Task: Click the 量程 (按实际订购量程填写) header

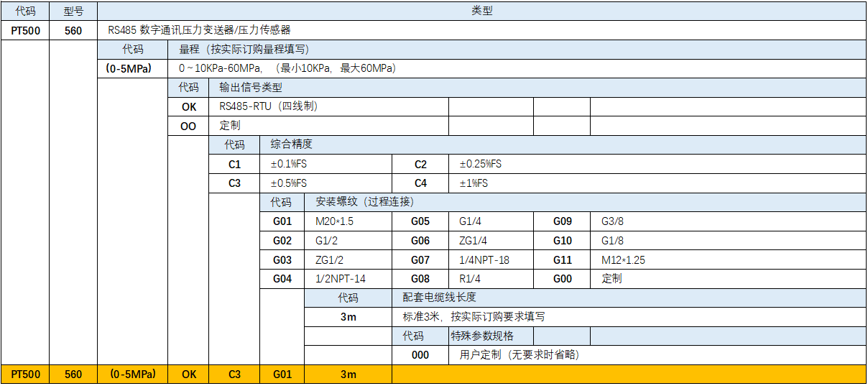Action: pyautogui.click(x=244, y=50)
